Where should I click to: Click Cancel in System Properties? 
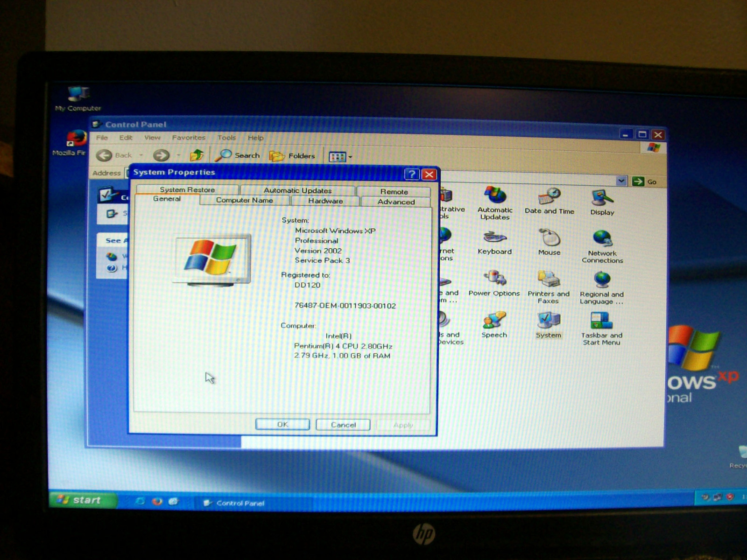click(343, 425)
